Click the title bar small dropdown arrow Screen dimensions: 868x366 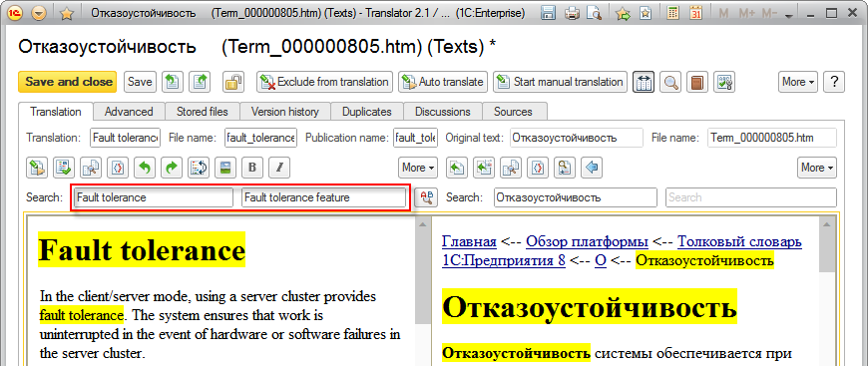point(789,16)
